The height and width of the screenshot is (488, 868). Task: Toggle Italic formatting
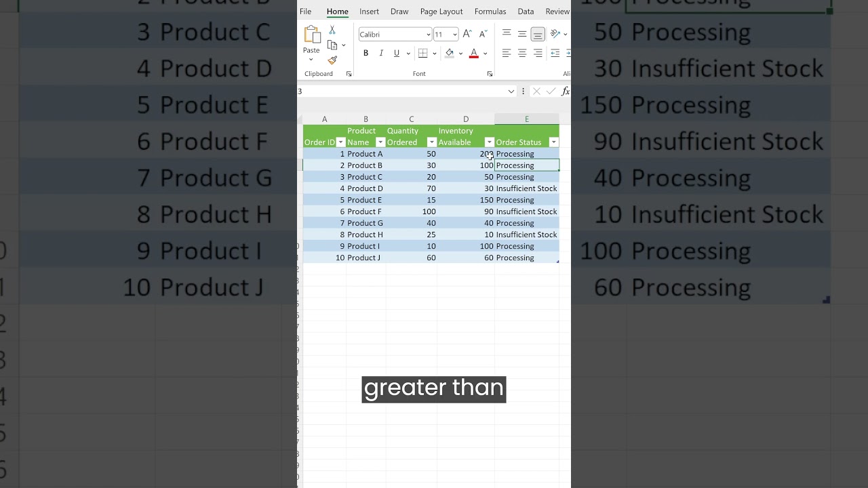click(x=381, y=54)
